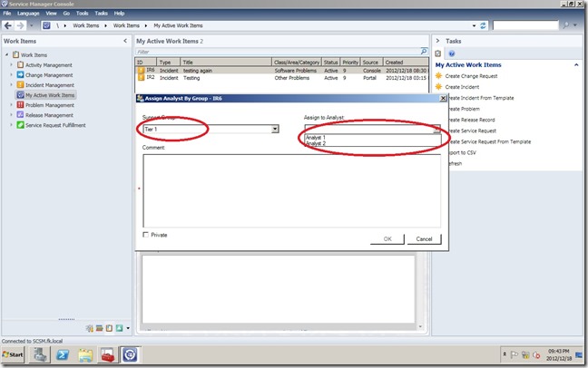This screenshot has height=368, width=588.
Task: Open the Tasks menu
Action: point(101,14)
